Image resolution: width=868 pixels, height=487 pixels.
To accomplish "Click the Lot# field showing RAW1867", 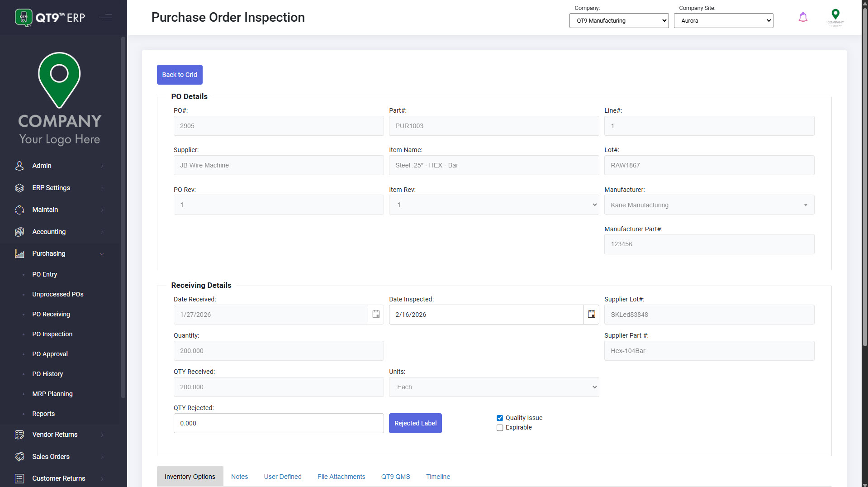I will pos(709,165).
